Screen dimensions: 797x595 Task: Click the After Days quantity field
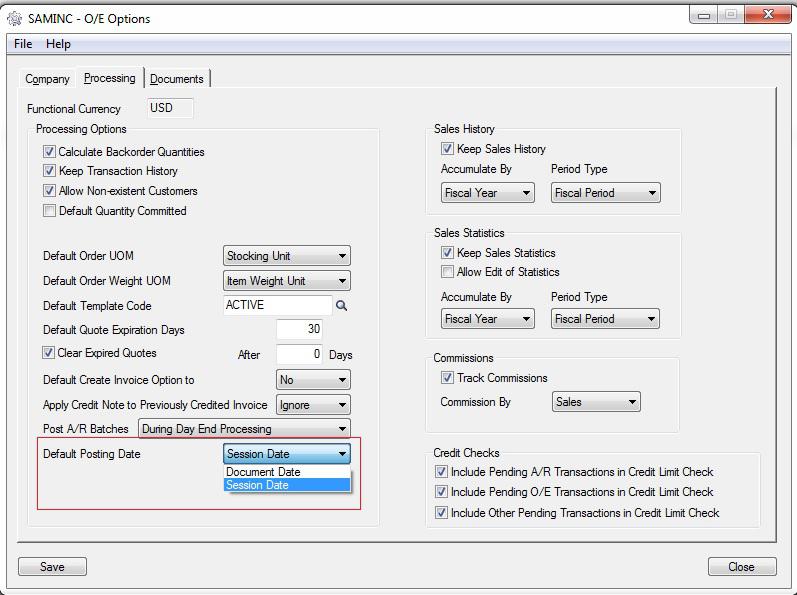tap(299, 354)
